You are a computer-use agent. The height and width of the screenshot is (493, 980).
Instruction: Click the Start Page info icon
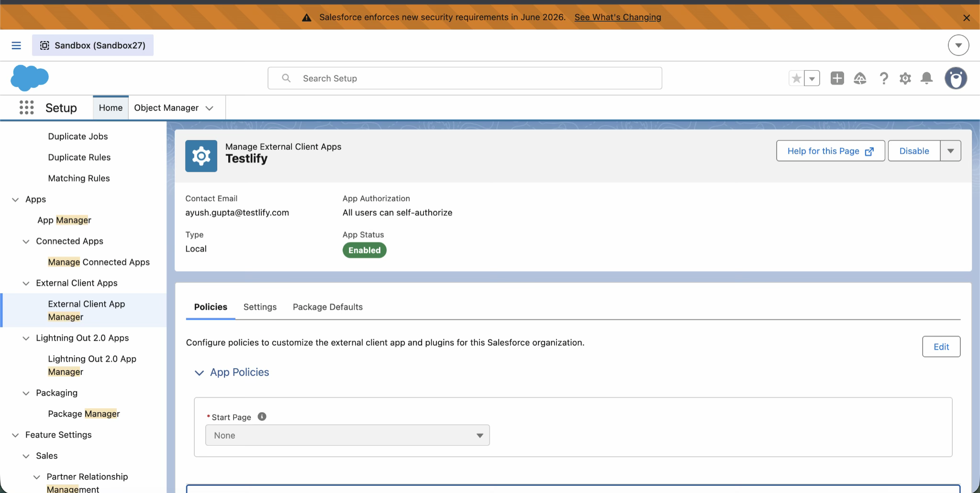coord(262,416)
